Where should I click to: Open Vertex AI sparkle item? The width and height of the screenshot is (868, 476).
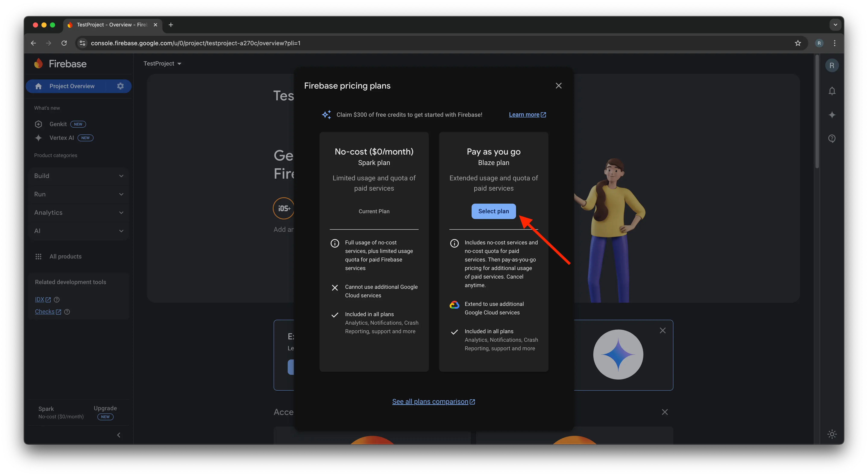(x=62, y=138)
